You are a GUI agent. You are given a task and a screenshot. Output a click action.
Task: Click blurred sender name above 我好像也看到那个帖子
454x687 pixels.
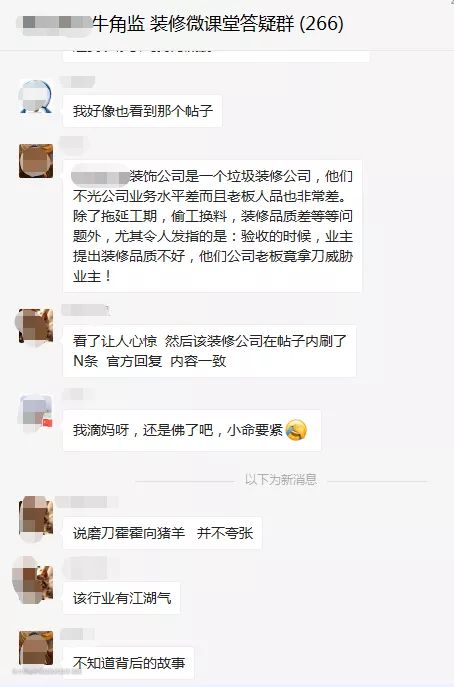click(x=77, y=82)
